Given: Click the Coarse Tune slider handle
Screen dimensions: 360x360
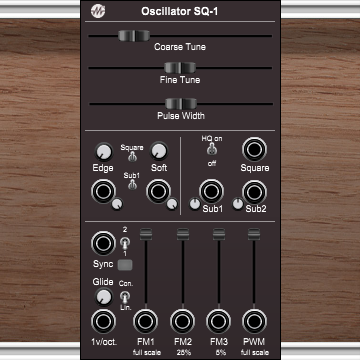Looking at the screenshot, I should [134, 36].
